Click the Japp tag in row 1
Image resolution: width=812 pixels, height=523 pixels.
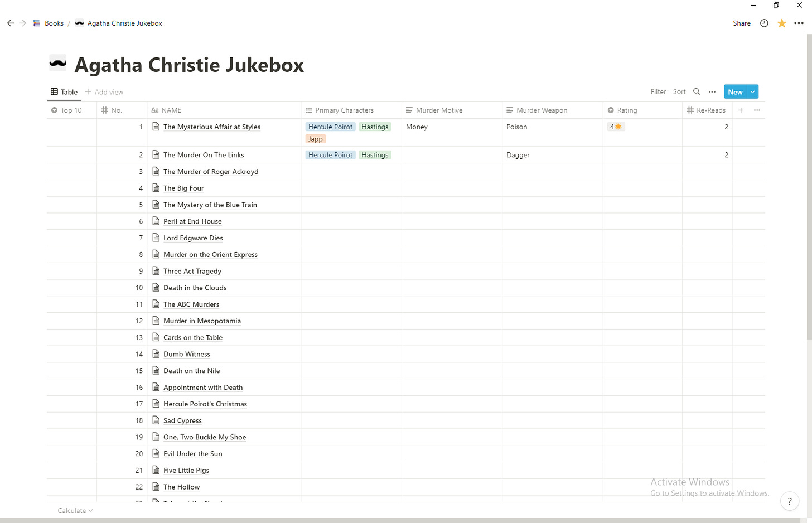click(x=316, y=139)
